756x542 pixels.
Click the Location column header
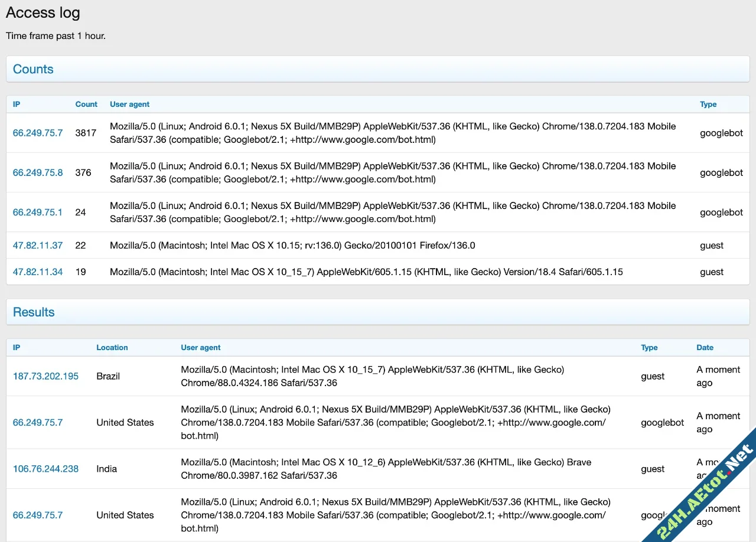112,348
